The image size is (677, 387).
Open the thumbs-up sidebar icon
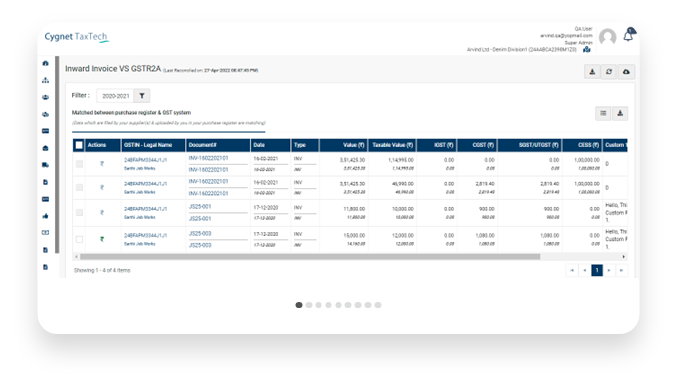pos(45,216)
